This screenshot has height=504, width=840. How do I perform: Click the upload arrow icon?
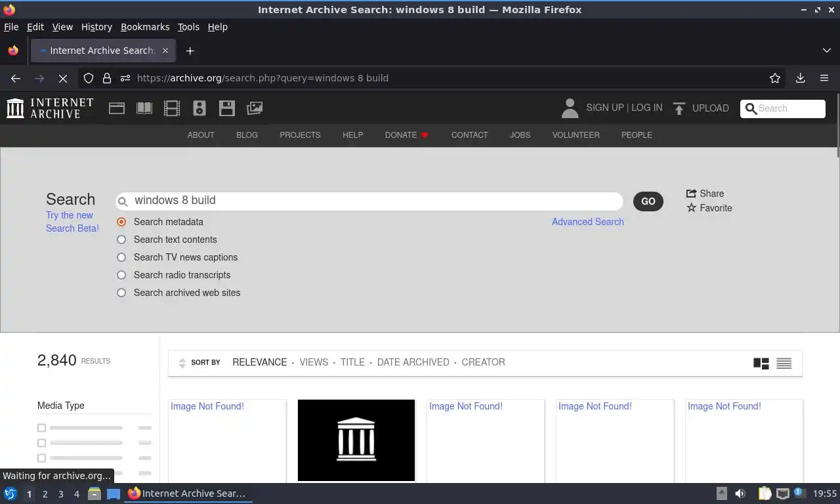679,108
